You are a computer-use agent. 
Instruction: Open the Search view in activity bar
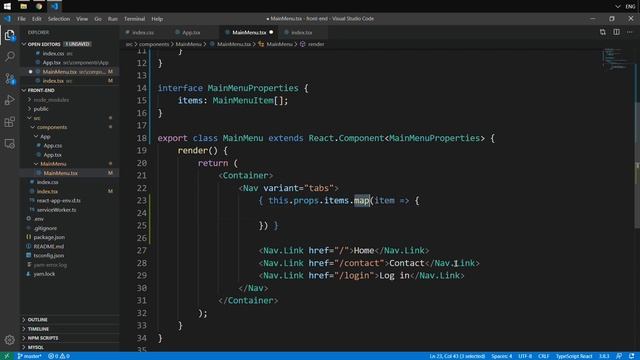(x=10, y=56)
